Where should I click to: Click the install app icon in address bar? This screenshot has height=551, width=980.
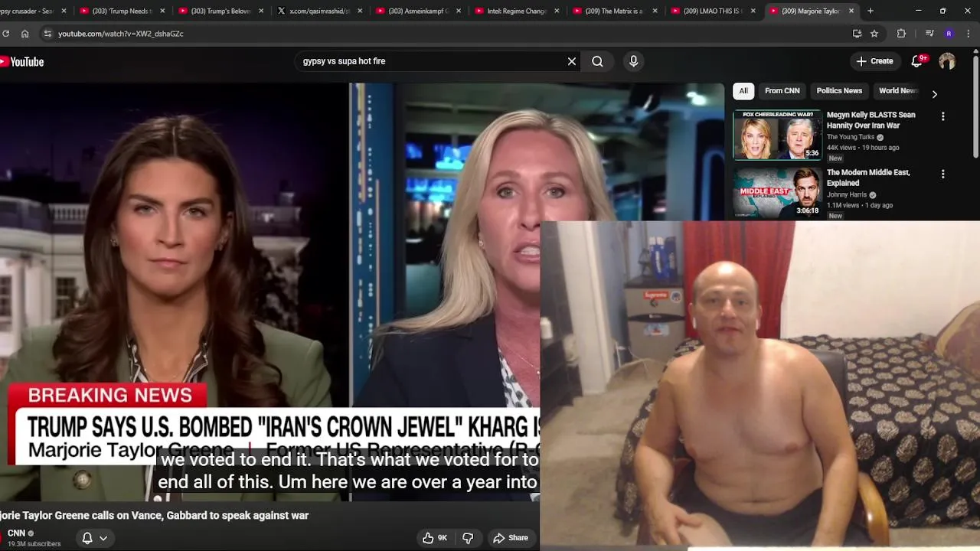coord(857,34)
